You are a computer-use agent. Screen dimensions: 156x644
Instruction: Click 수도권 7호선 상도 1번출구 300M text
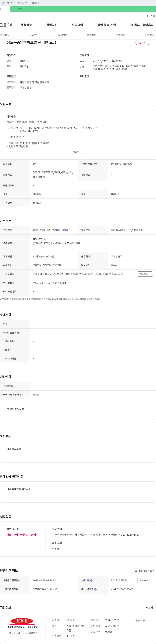coord(49,283)
